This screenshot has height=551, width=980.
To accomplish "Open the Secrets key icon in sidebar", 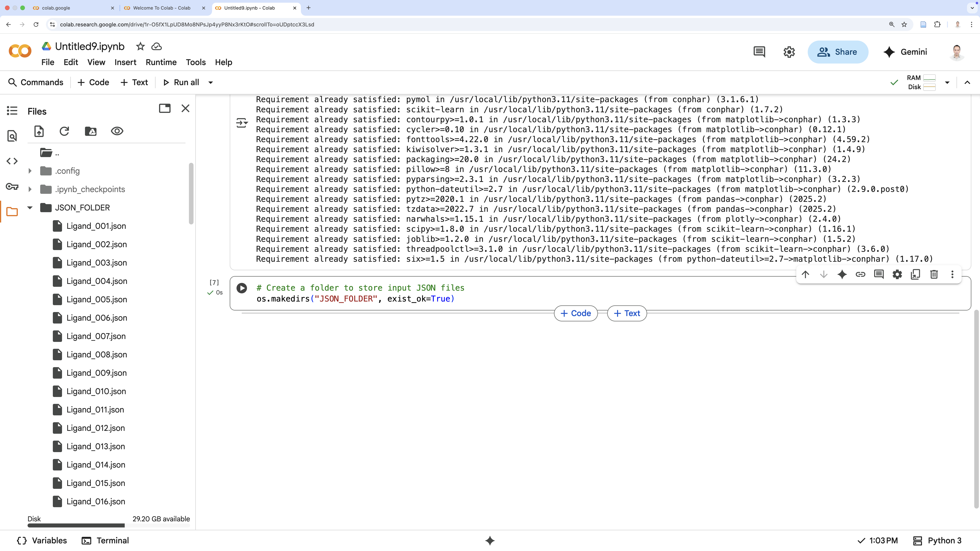I will point(12,187).
